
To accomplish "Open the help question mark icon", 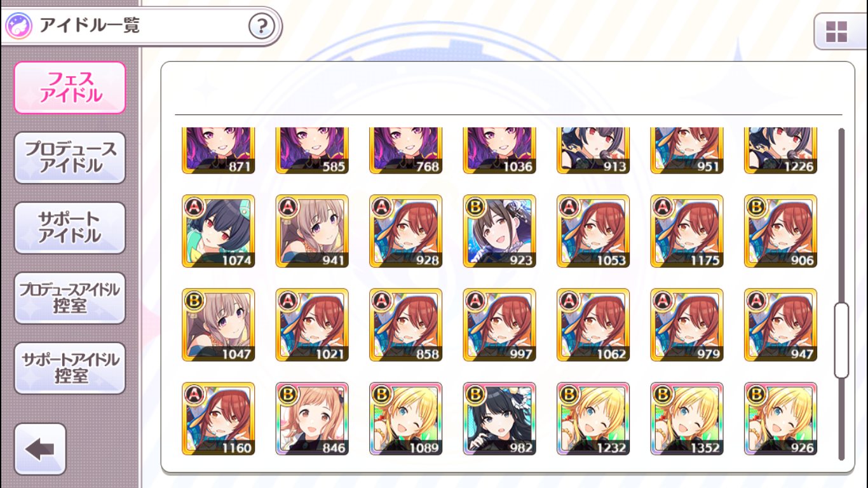I will click(261, 26).
